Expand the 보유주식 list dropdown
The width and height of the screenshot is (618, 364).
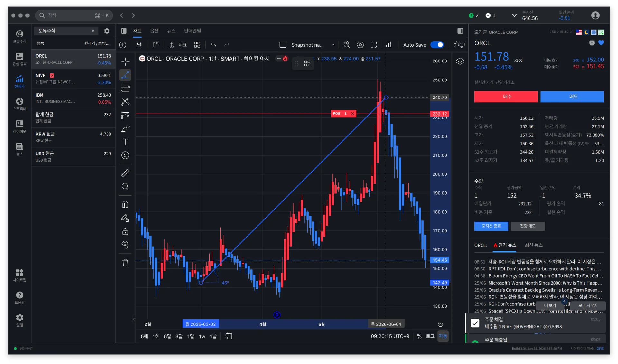pos(66,31)
